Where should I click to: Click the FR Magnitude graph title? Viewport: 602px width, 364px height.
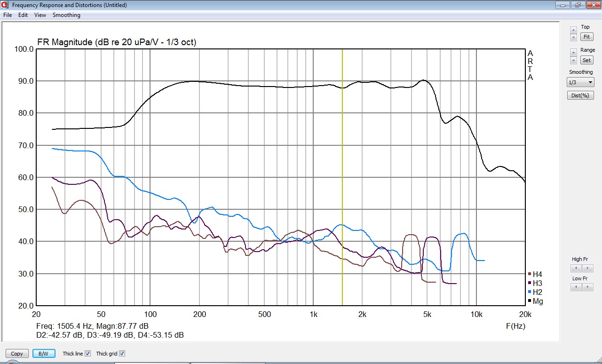tap(117, 42)
